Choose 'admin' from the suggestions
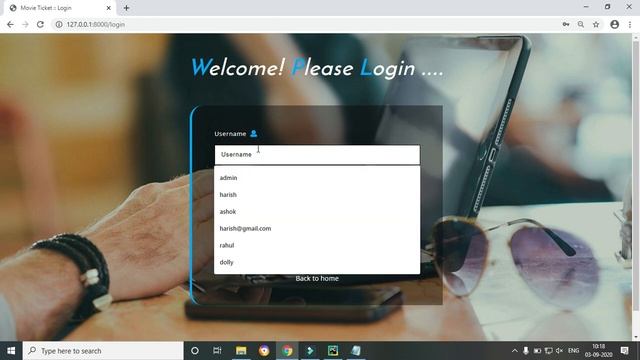 tap(317, 178)
